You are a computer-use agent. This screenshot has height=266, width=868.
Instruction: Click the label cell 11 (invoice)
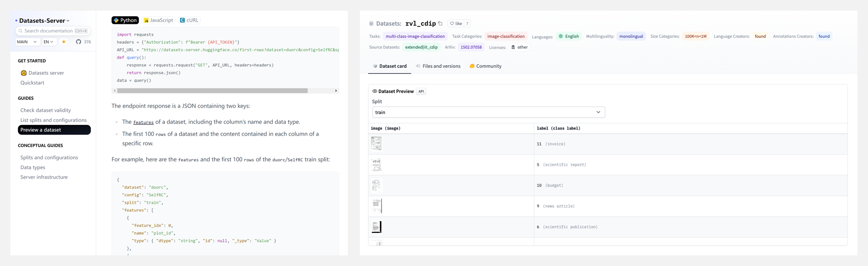(691, 144)
